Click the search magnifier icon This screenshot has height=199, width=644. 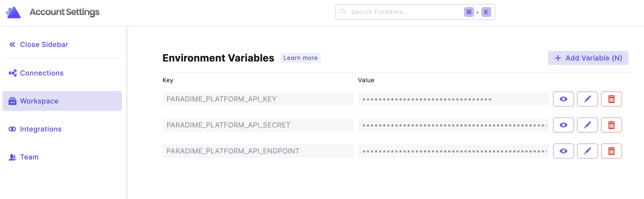point(343,12)
